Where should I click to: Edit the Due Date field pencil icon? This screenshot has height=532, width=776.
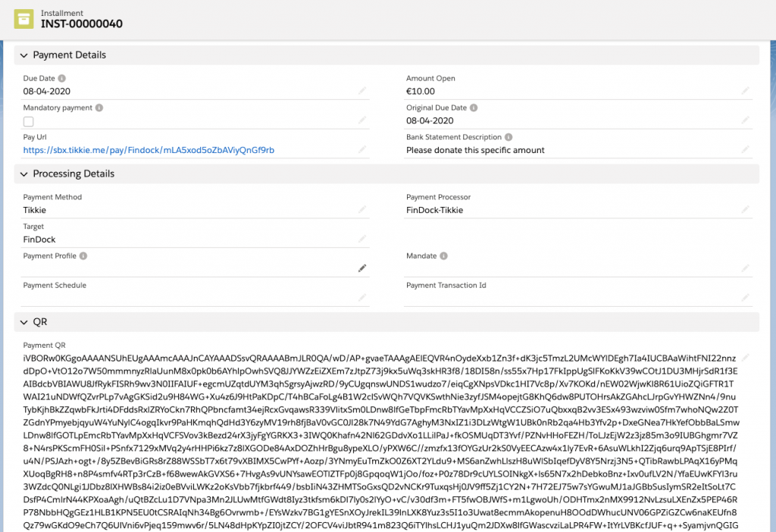(x=362, y=91)
